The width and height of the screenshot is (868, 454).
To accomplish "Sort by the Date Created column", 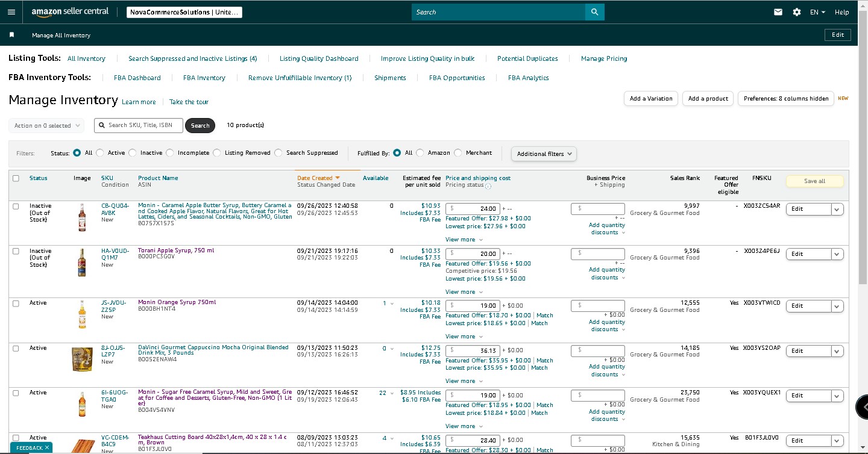I will pos(318,178).
